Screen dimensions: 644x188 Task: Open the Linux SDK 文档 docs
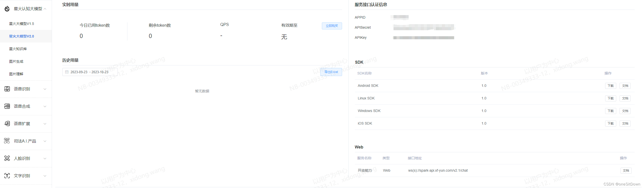pyautogui.click(x=625, y=98)
